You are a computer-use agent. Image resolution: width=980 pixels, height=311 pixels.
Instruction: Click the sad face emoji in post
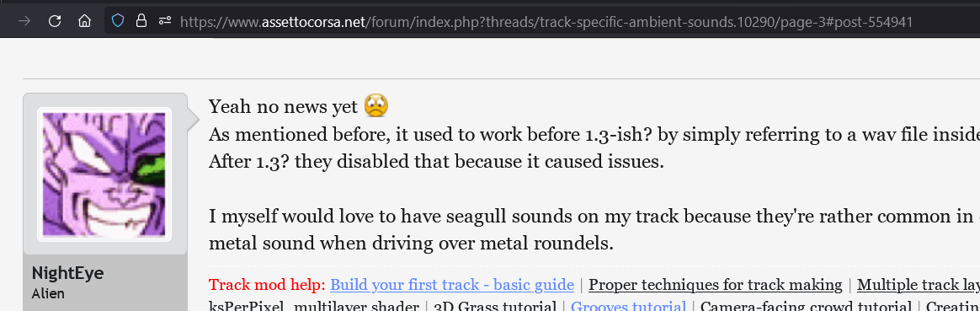[375, 105]
